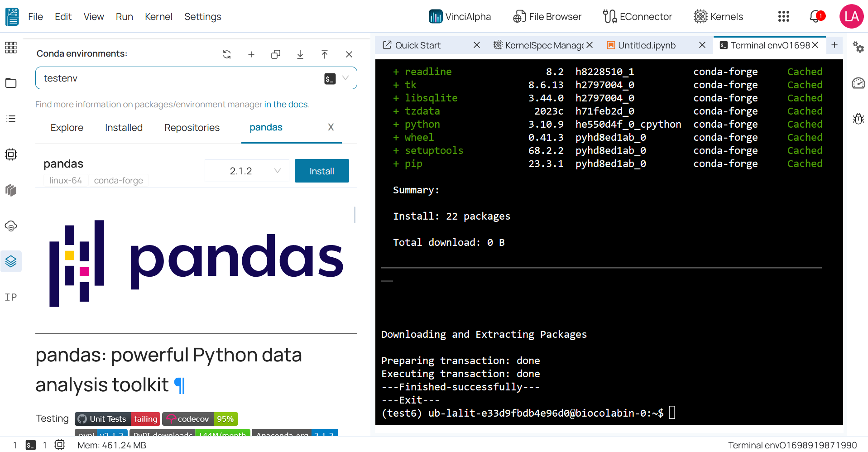Open the EConnector panel
This screenshot has width=868, height=452.
(638, 17)
